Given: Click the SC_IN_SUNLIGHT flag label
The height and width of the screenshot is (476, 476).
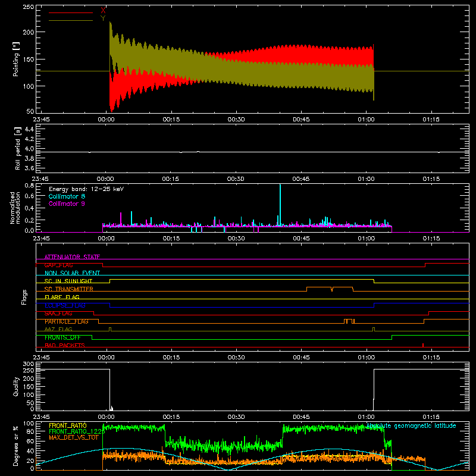Looking at the screenshot, I should click(68, 281).
